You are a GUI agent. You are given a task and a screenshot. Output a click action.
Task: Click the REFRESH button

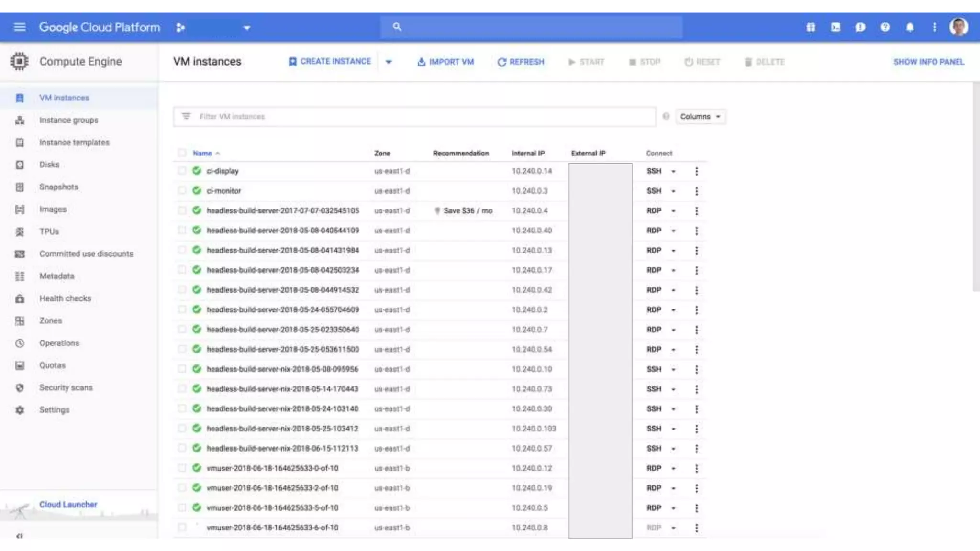point(521,62)
